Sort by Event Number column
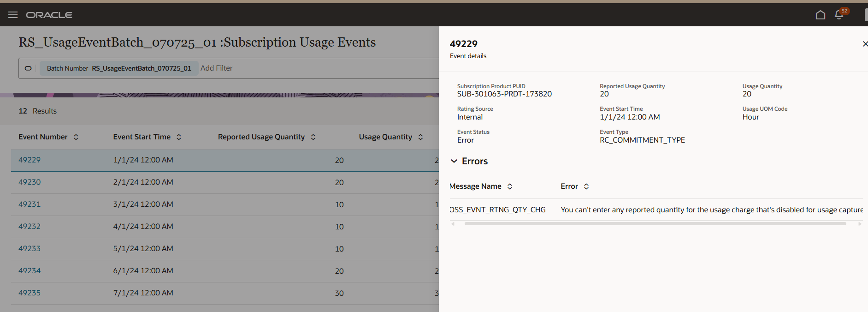The width and height of the screenshot is (868, 312). pos(76,137)
